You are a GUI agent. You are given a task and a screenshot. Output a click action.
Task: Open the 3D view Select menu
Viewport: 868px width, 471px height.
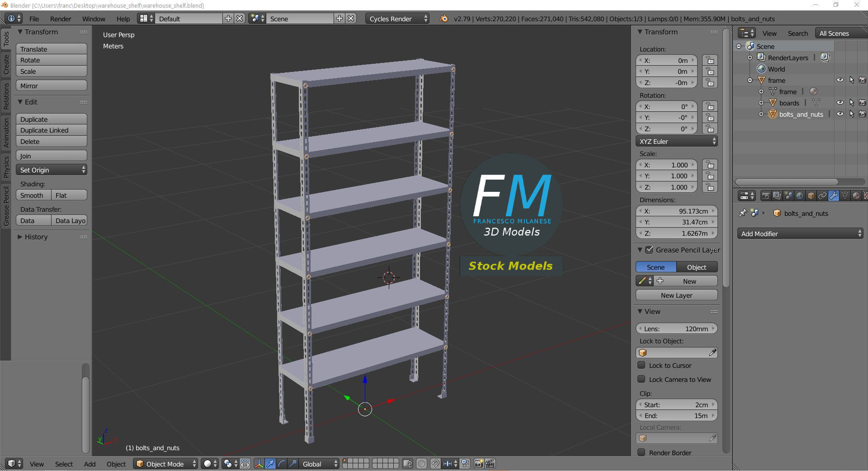[64, 464]
